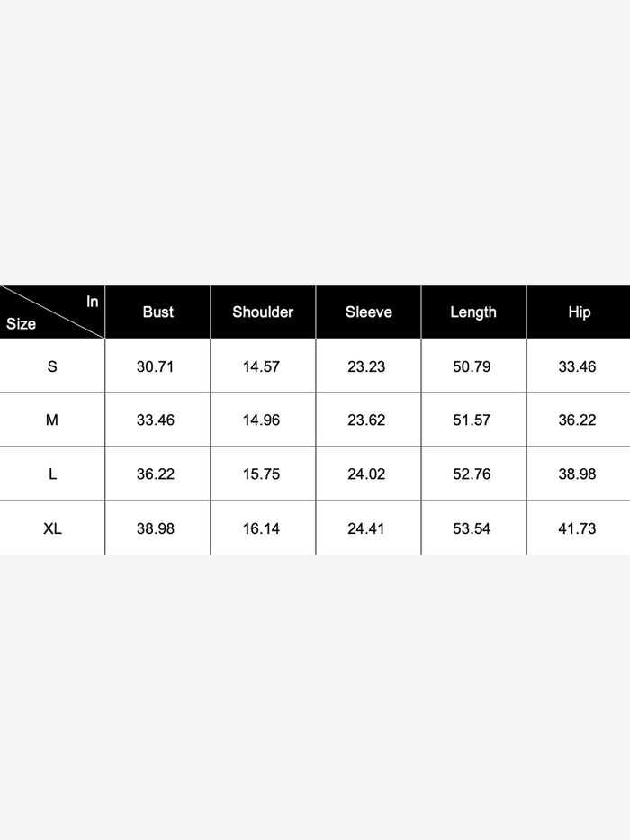The height and width of the screenshot is (840, 630).
Task: Select the S size row label
Action: click(52, 366)
